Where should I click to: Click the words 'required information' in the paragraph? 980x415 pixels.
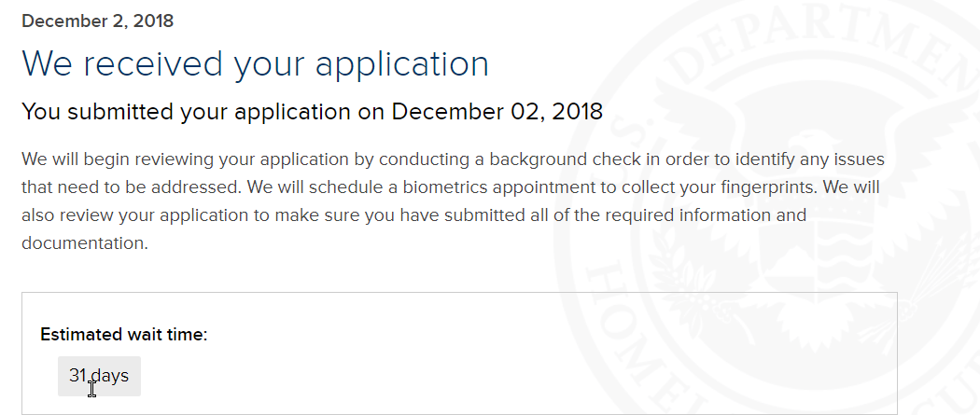click(663, 214)
